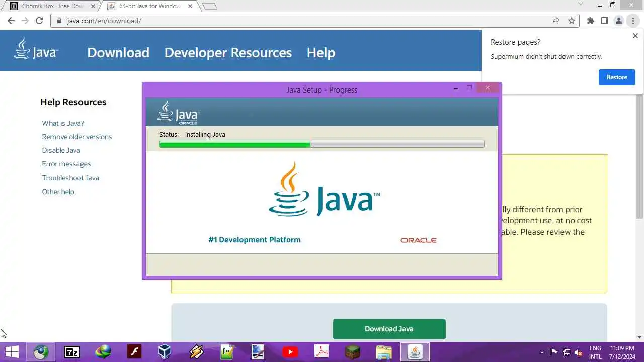644x362 pixels.
Task: Click the lock icon in address bar
Action: (x=59, y=21)
